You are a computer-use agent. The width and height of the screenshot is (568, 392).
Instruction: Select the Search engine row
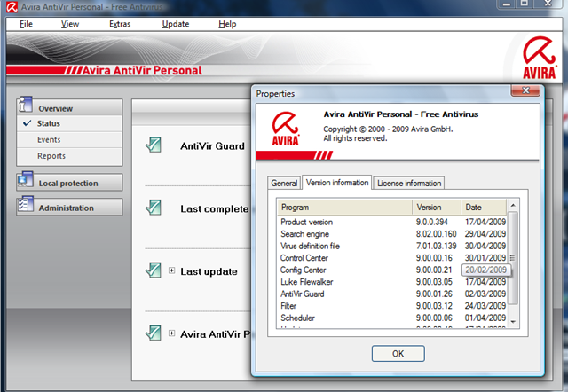tap(392, 234)
